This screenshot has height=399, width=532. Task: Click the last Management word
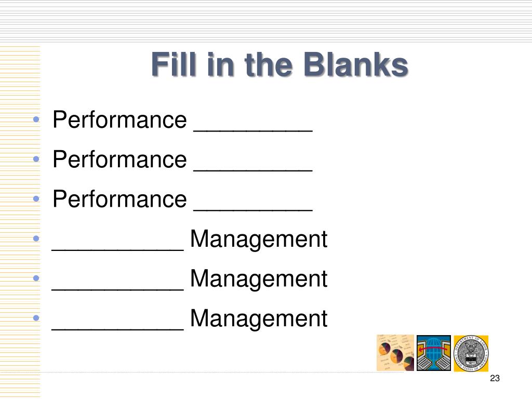[x=259, y=318]
